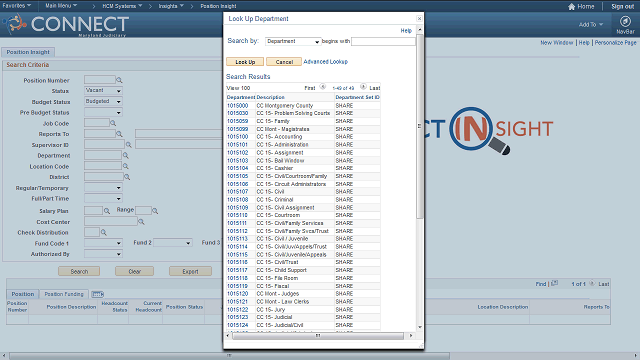Open the Regular/Temporary dropdown
The height and width of the screenshot is (360, 640).
coord(103,188)
